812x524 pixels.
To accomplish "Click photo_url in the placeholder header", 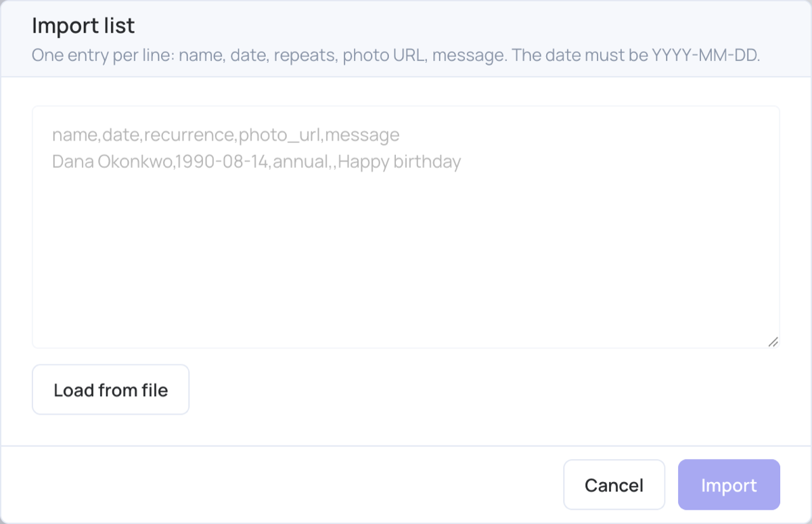I will tap(280, 135).
